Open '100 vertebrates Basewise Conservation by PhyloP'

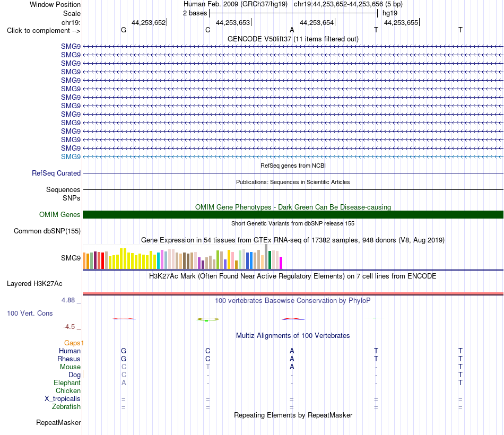click(x=293, y=301)
